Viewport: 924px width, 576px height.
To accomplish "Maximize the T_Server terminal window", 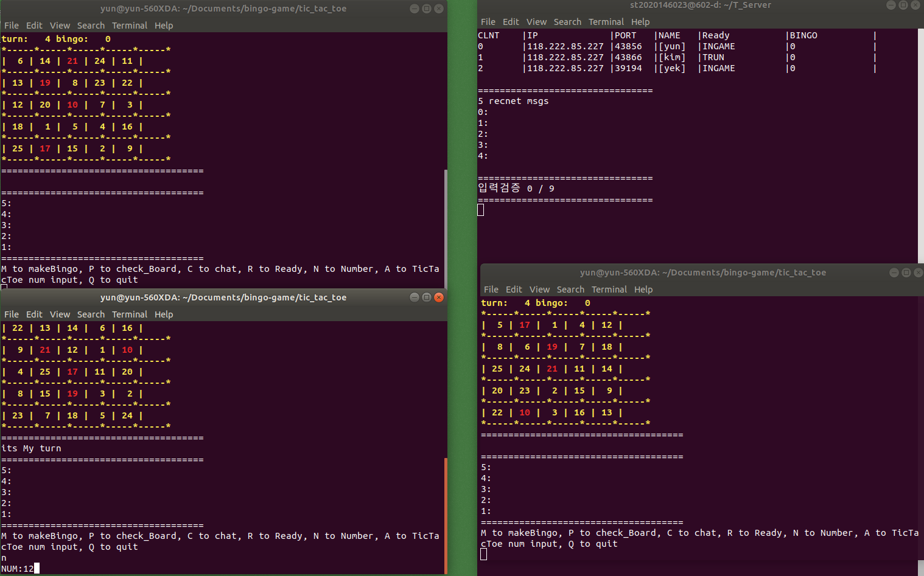I will tap(903, 5).
